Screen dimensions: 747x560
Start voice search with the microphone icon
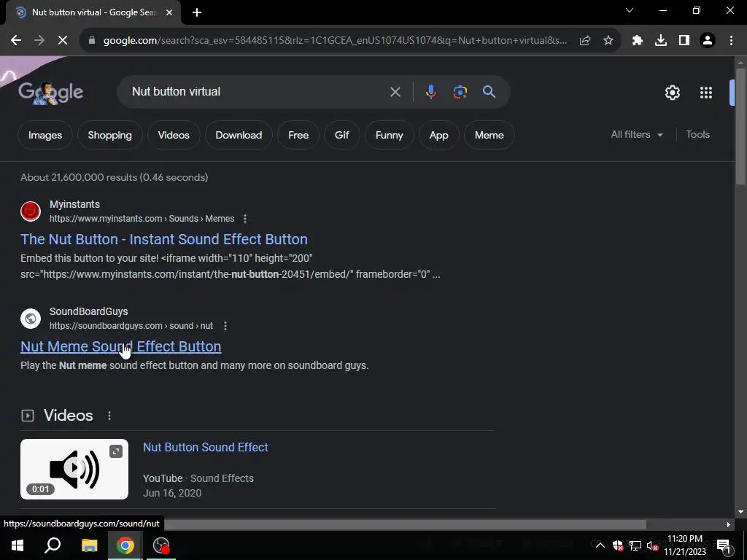pyautogui.click(x=430, y=92)
